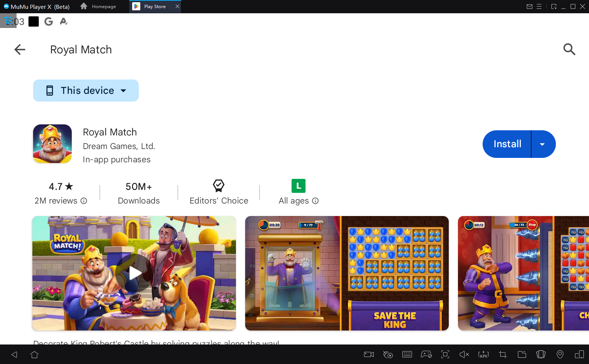Screen dimensions: 589x364
Task: Click the All ages label
Action: (x=294, y=201)
